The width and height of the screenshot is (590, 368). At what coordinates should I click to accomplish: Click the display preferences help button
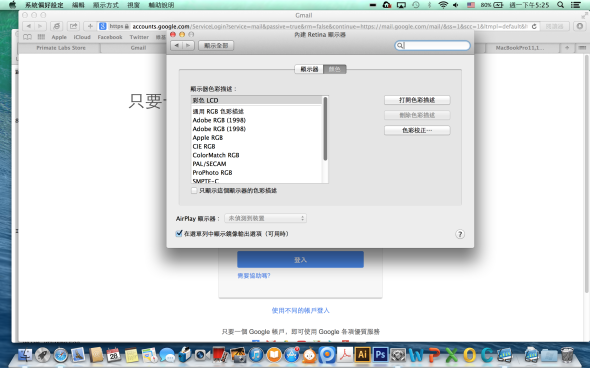(460, 234)
